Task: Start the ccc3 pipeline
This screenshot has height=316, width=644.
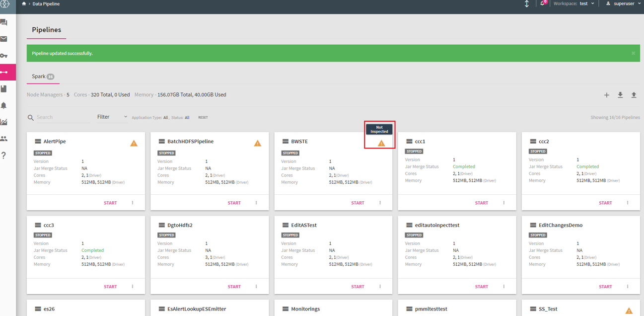Action: pyautogui.click(x=110, y=287)
